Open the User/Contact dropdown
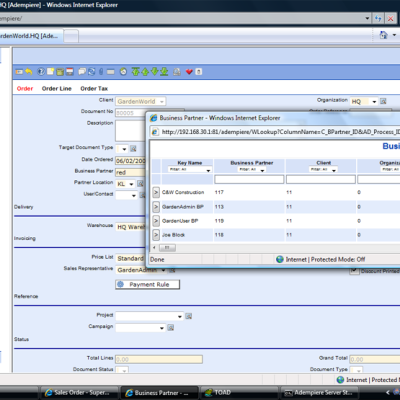Viewport: 400px width, 400px height. pos(134,195)
